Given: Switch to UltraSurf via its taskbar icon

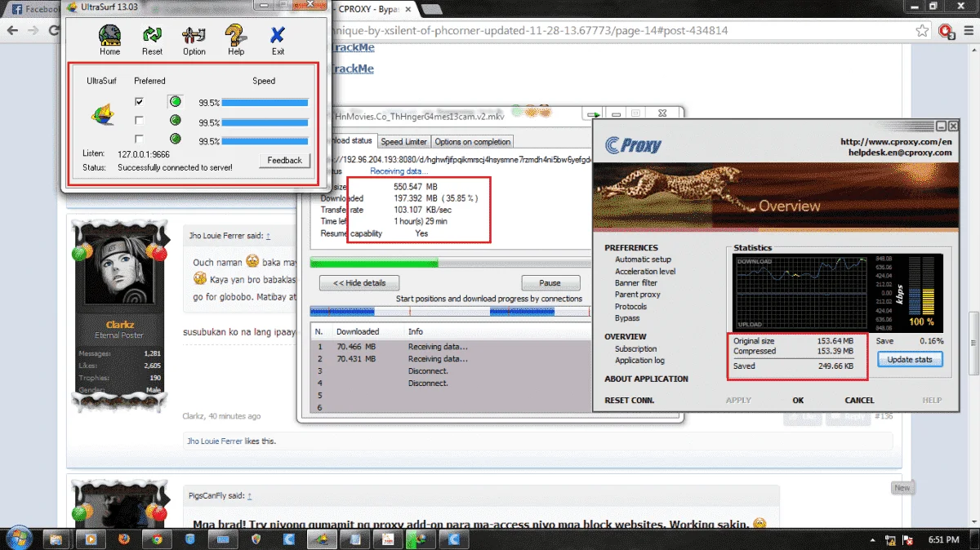Looking at the screenshot, I should coord(322,539).
